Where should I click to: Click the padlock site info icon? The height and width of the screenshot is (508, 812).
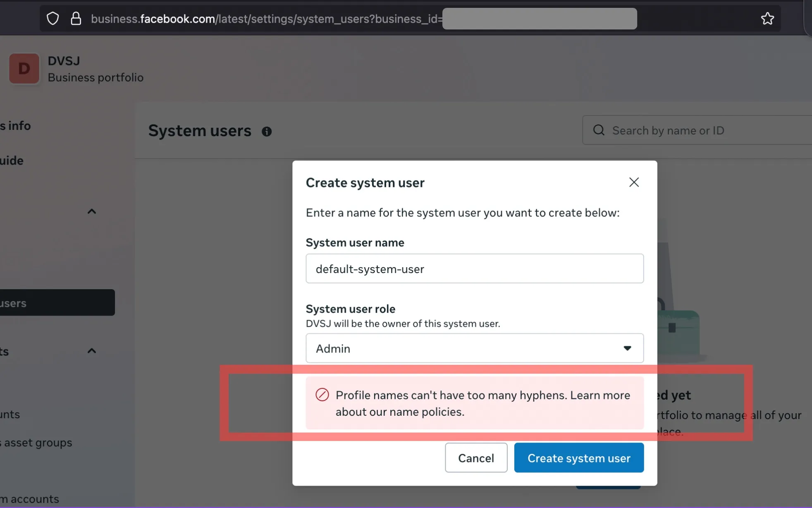click(76, 19)
